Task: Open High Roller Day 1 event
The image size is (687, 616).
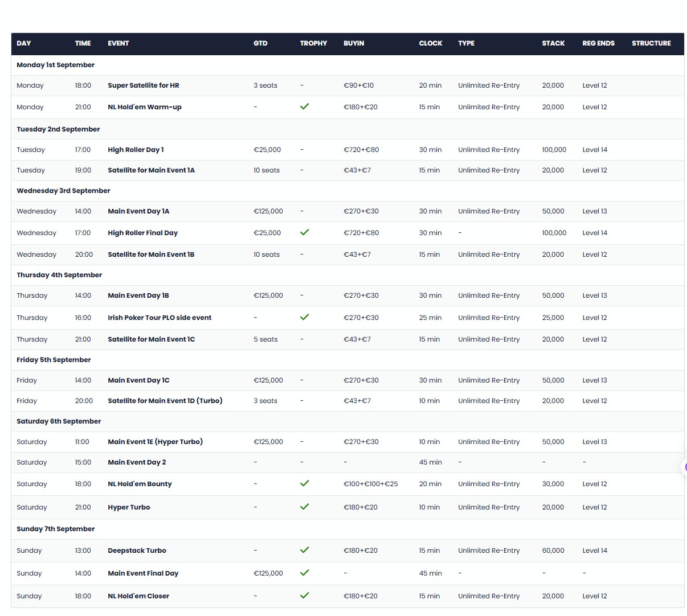Action: tap(136, 150)
